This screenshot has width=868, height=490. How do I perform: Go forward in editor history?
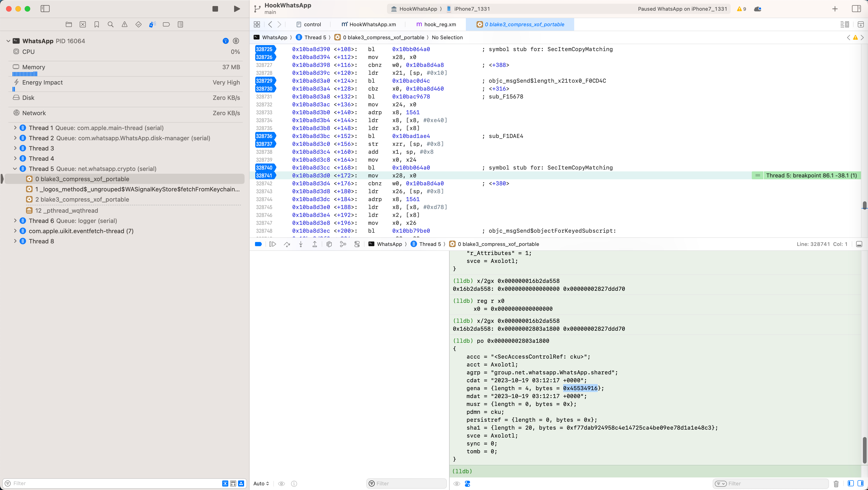[279, 24]
